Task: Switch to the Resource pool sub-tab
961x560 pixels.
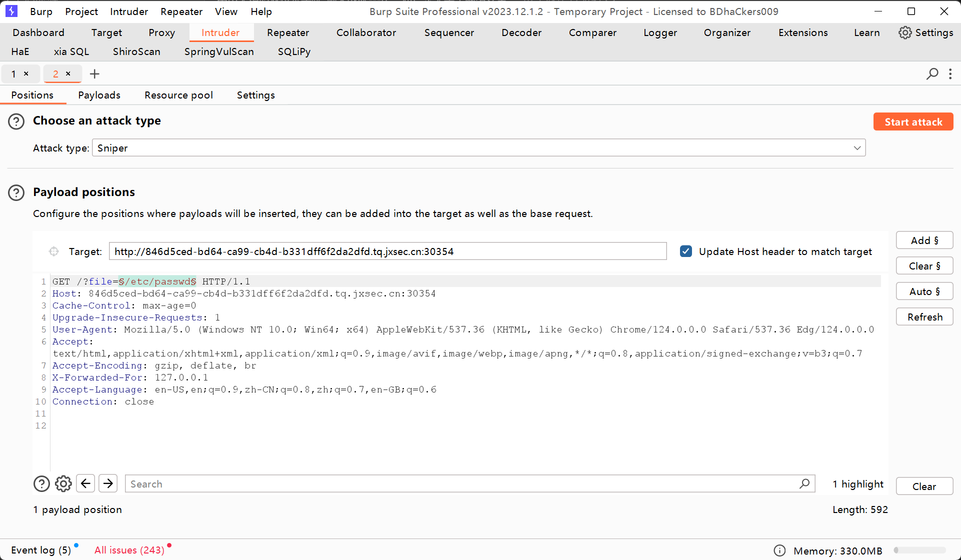Action: coord(178,95)
